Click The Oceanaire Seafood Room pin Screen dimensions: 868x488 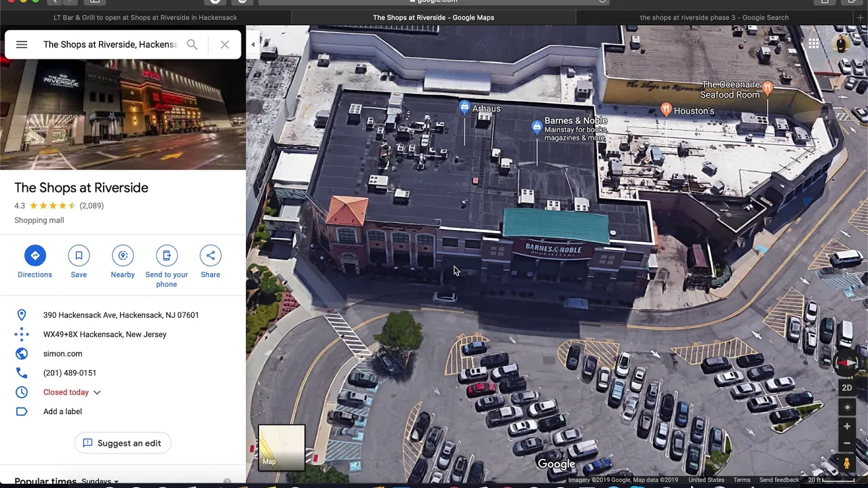(767, 88)
